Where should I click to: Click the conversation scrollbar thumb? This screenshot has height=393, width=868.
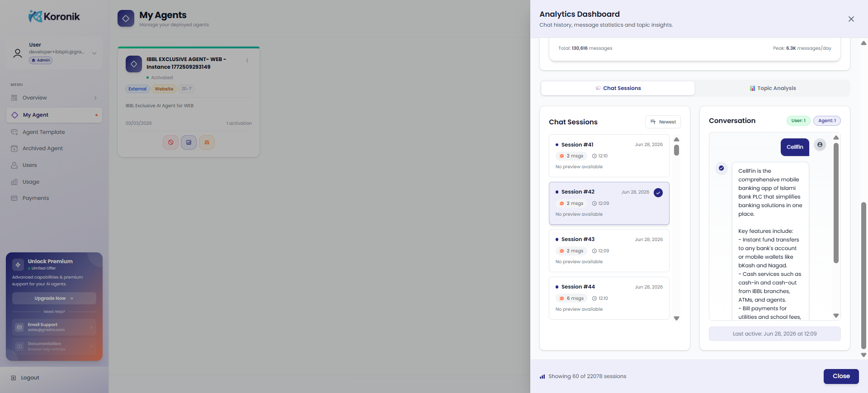pos(836,203)
